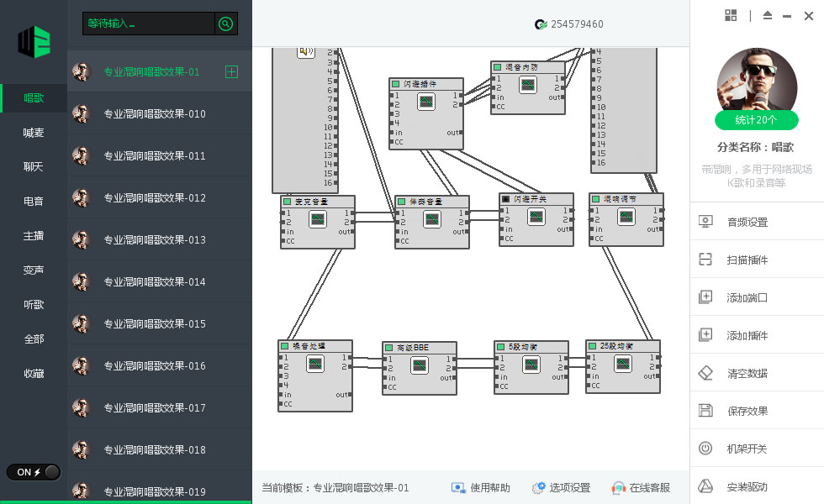This screenshot has height=504, width=824.
Task: Click the 254579460 QQ contact number
Action: pyautogui.click(x=577, y=24)
